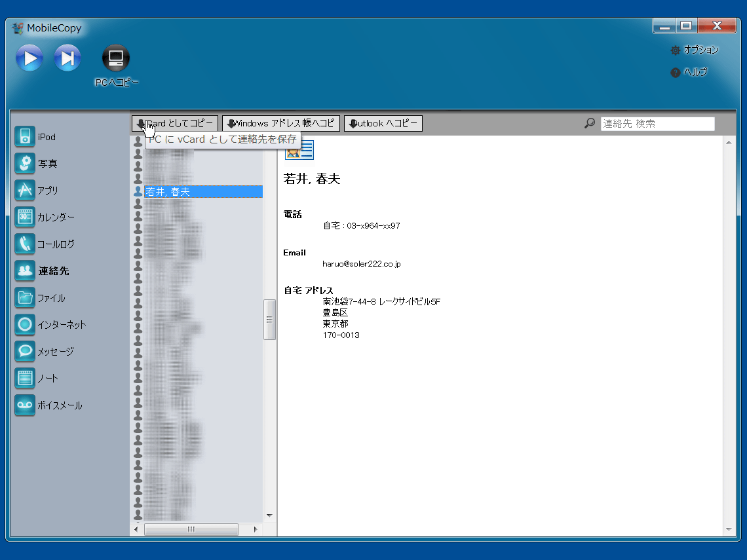Open the インターネット category icon

(x=25, y=324)
